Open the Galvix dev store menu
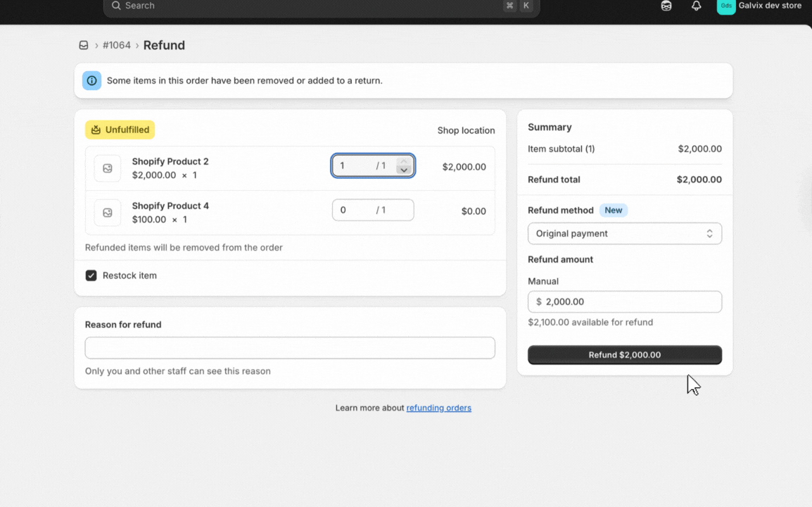 tap(759, 6)
